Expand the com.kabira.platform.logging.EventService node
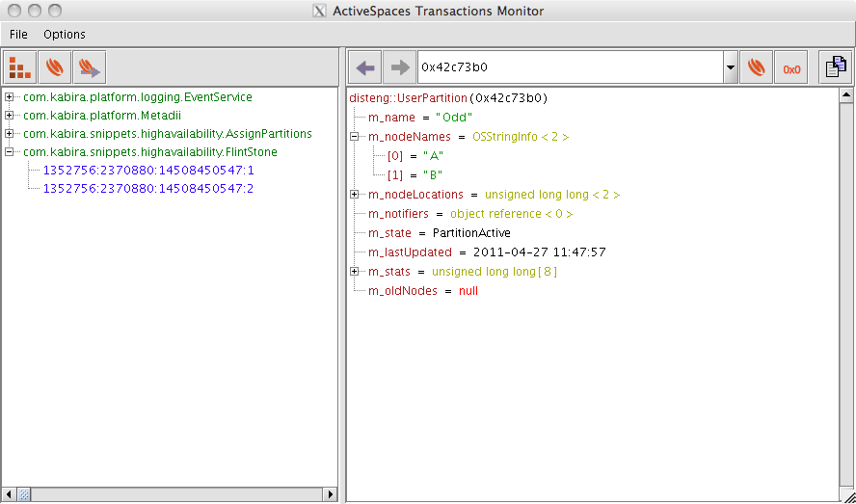Image resolution: width=856 pixels, height=504 pixels. [10, 97]
